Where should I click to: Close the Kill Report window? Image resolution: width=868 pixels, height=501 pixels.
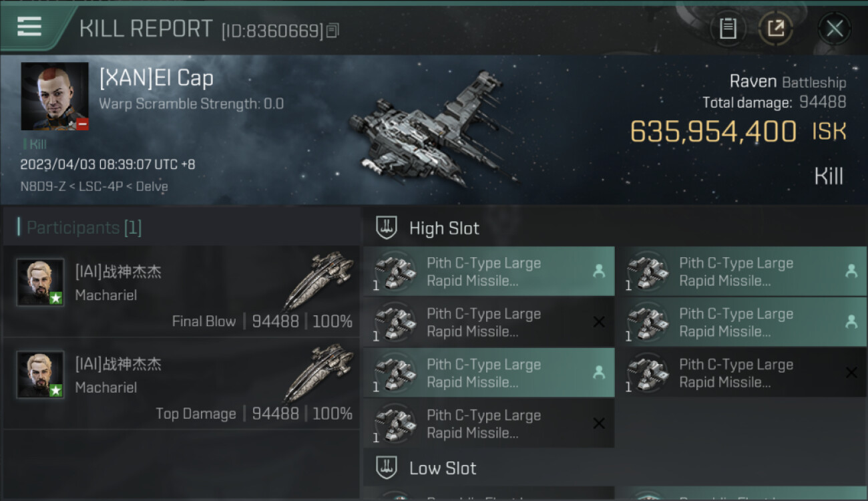click(x=835, y=28)
